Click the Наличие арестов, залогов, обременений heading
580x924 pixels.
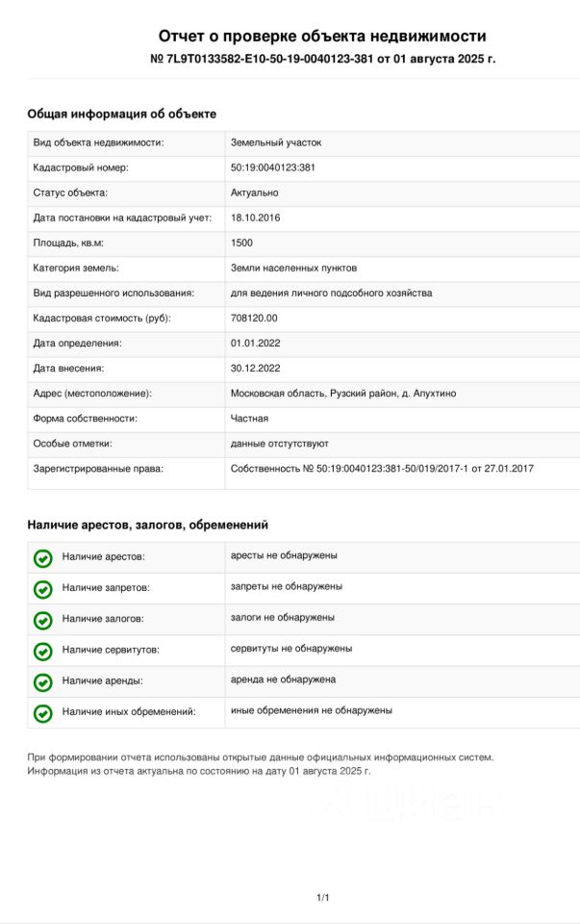[x=147, y=526]
